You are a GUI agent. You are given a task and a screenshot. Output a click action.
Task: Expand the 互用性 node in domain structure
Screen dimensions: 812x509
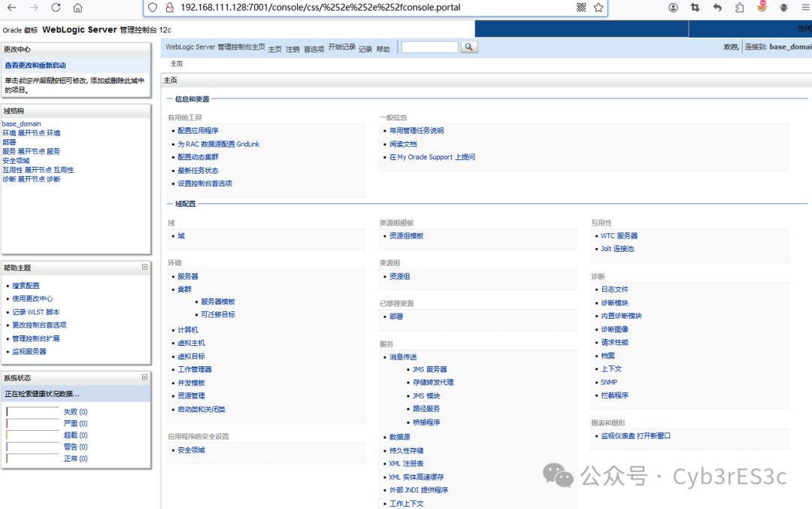coord(38,170)
